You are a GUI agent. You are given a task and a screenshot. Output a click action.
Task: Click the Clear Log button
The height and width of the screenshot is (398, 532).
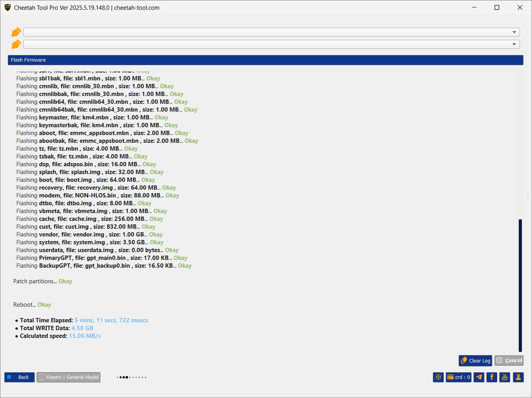[475, 361]
